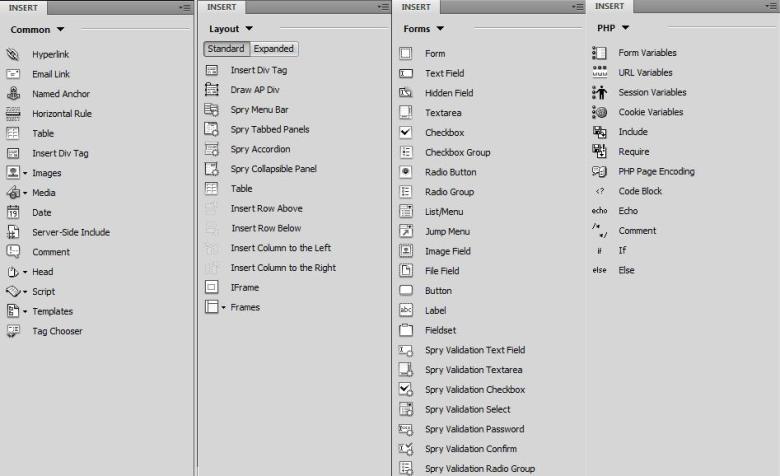780x476 pixels.
Task: Click the Tag Chooser item
Action: pyautogui.click(x=57, y=331)
